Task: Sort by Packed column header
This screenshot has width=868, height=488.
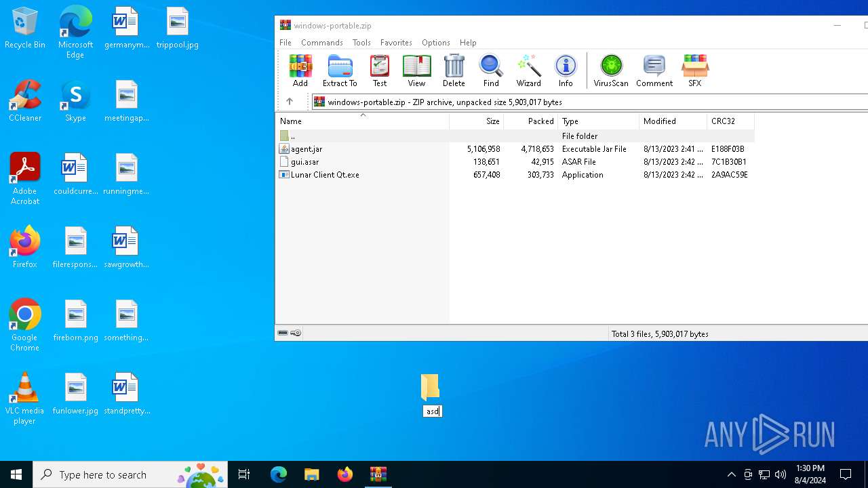Action: pos(530,121)
